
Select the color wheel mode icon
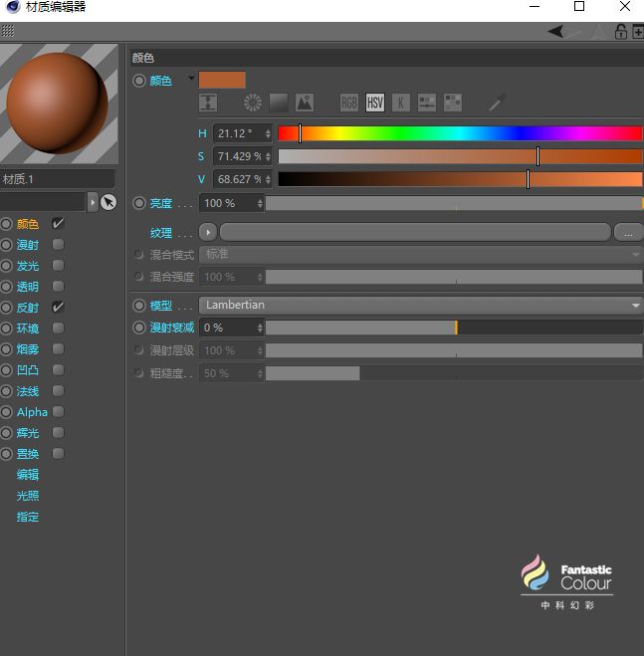coord(253,103)
